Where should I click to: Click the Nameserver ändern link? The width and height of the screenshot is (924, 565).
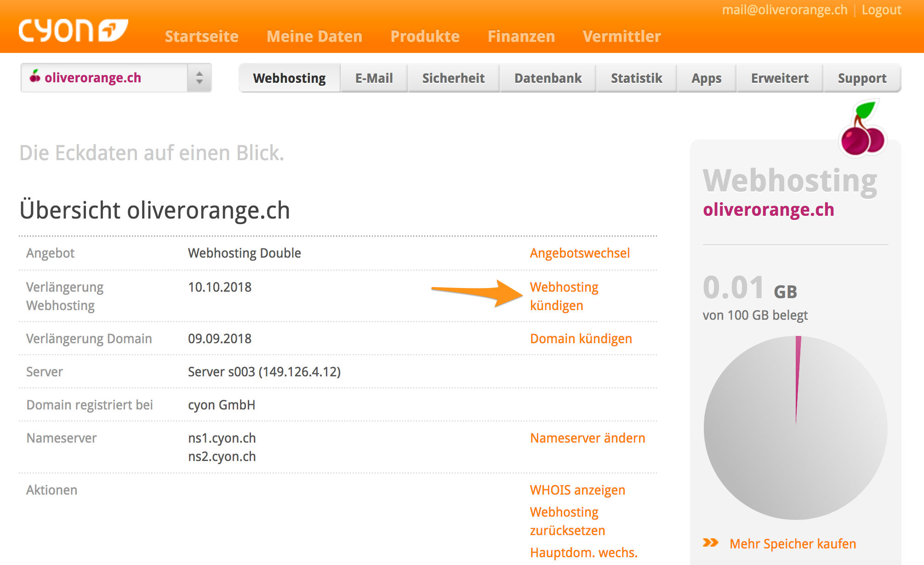click(x=587, y=438)
